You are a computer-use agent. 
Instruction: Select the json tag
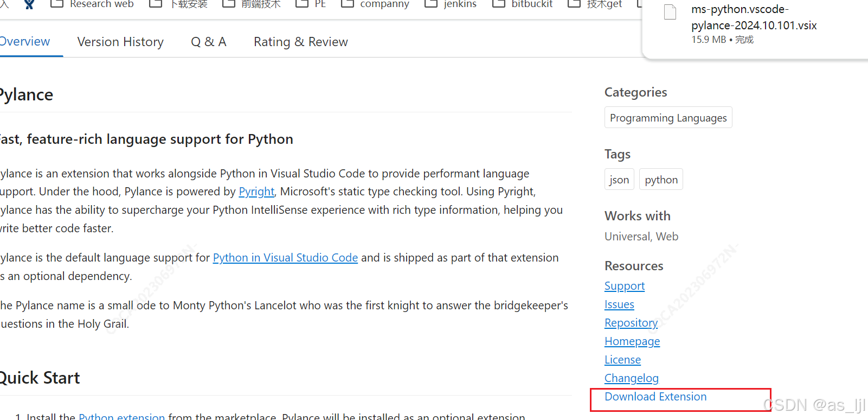(x=619, y=180)
